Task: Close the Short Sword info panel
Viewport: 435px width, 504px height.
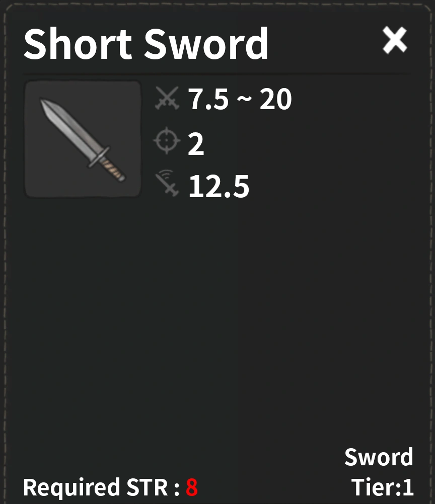Action: point(395,40)
